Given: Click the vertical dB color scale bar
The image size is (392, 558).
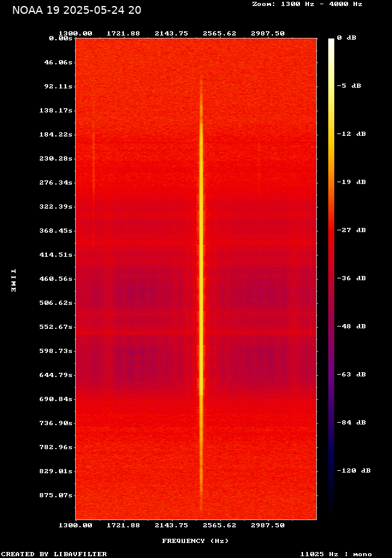Looking at the screenshot, I should click(331, 278).
